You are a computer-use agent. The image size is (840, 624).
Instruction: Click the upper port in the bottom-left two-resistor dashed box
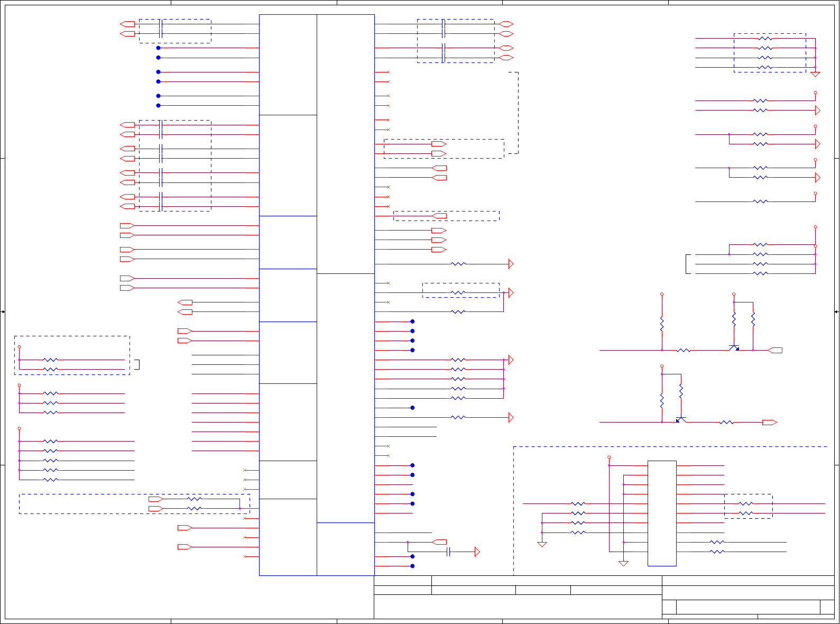click(156, 499)
